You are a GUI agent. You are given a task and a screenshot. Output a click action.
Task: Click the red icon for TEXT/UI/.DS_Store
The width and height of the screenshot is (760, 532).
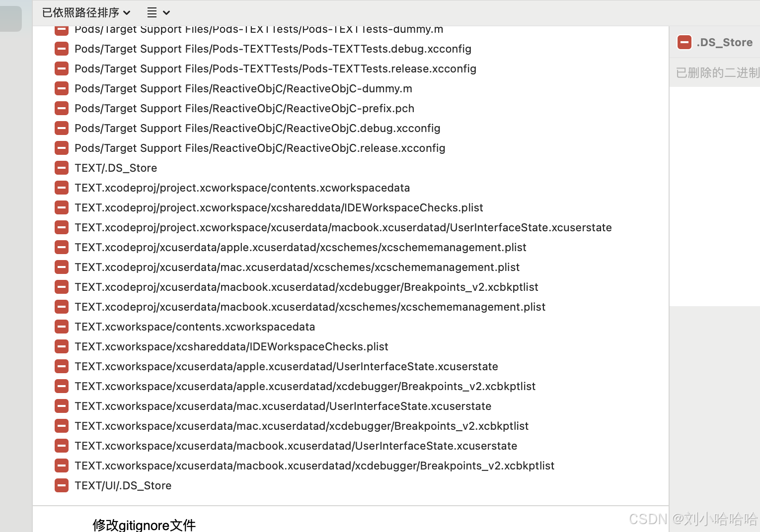coord(62,485)
